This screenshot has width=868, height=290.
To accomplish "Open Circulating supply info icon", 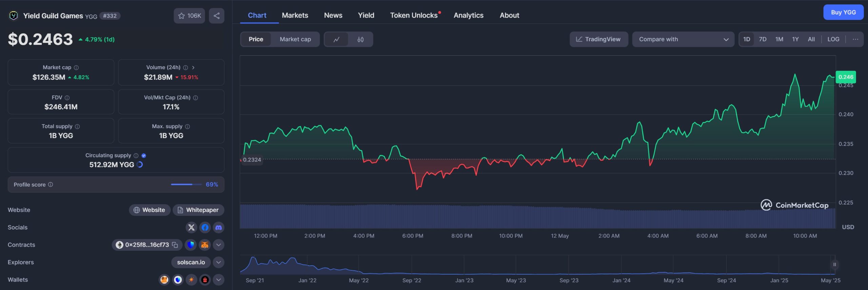I will pyautogui.click(x=136, y=156).
